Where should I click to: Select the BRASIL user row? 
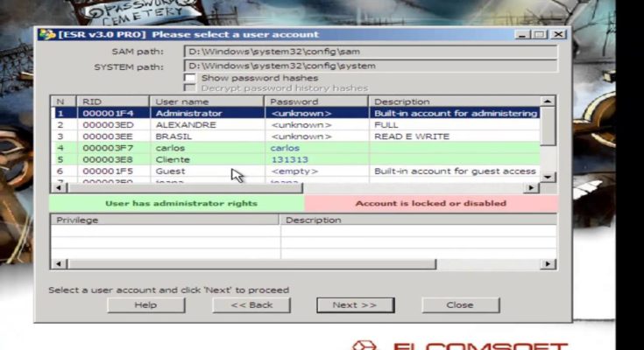click(x=295, y=136)
